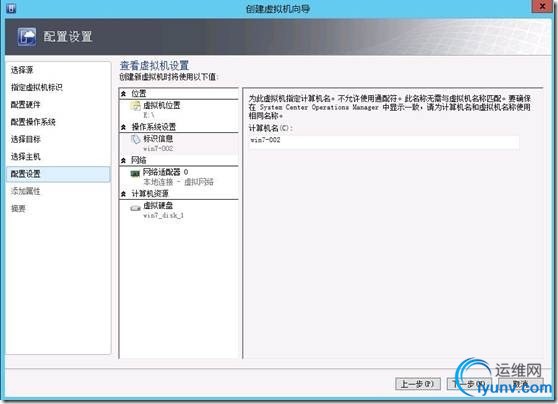The height and width of the screenshot is (404, 558).
Task: Go to the 选择源 wizard step
Action: click(22, 70)
